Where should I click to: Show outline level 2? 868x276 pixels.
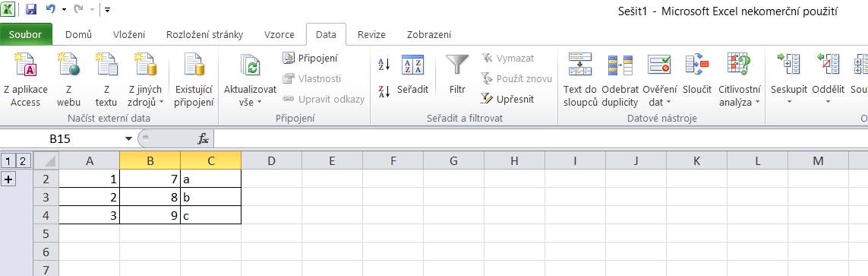click(22, 161)
